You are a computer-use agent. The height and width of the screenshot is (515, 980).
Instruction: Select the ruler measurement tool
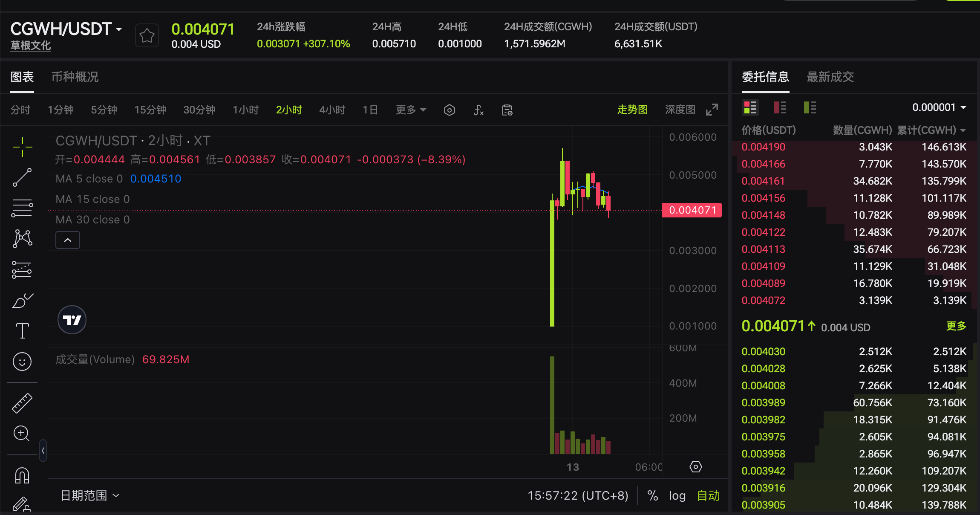(x=22, y=402)
